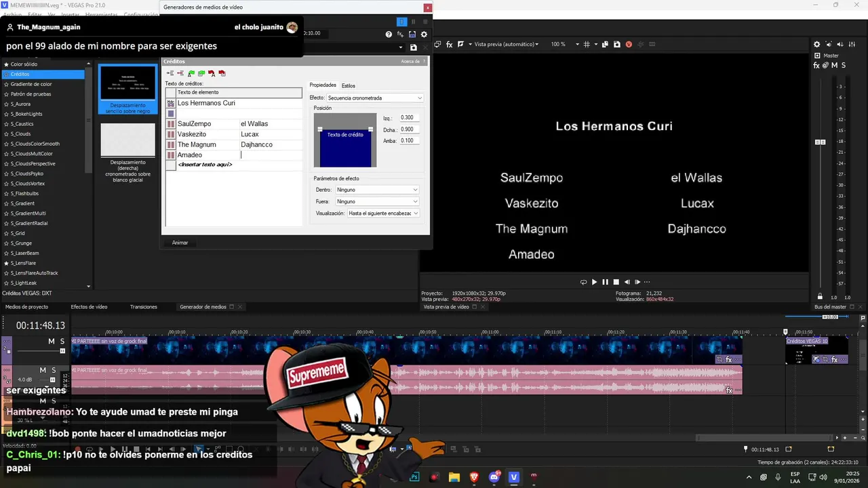Open Efectos de vídeo tab

pos(89,306)
